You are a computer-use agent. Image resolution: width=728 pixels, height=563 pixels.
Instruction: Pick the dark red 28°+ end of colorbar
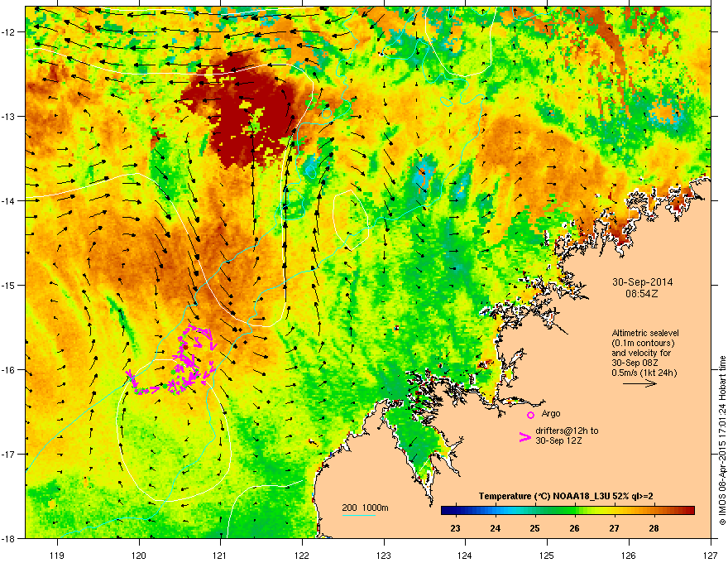pos(687,511)
